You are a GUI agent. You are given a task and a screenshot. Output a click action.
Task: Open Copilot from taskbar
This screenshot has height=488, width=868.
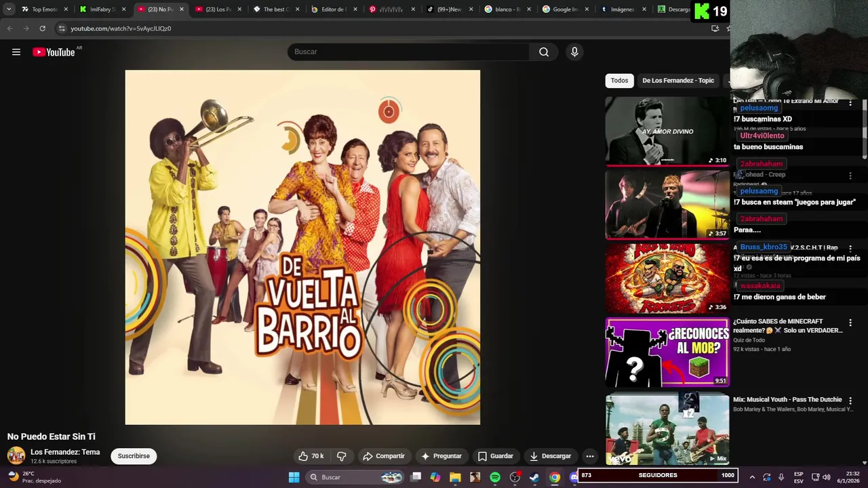click(x=435, y=477)
